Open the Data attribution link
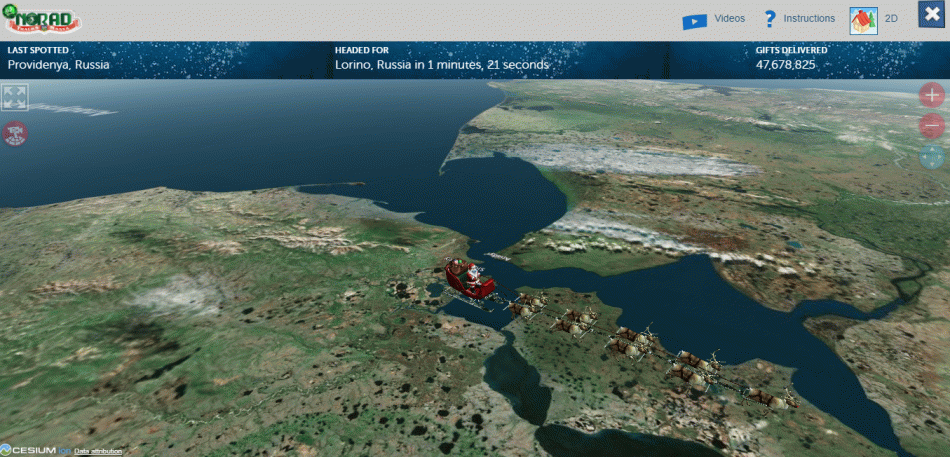950x457 pixels. click(98, 451)
